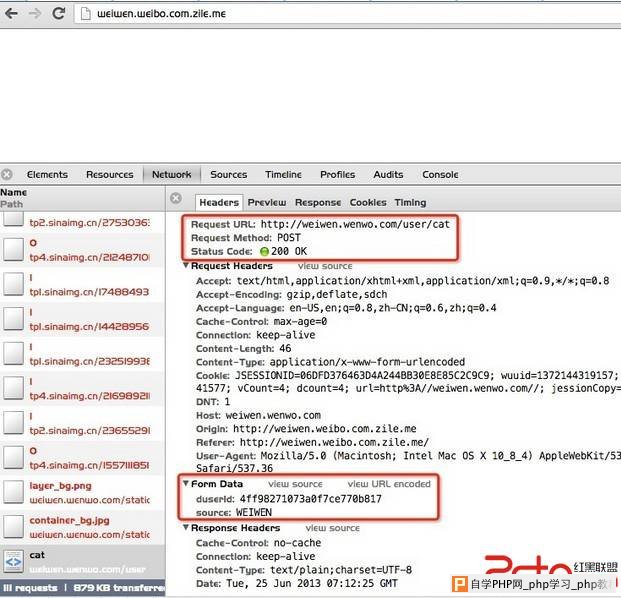Click the page icon in address bar
Image resolution: width=621 pixels, height=598 pixels.
(x=85, y=14)
